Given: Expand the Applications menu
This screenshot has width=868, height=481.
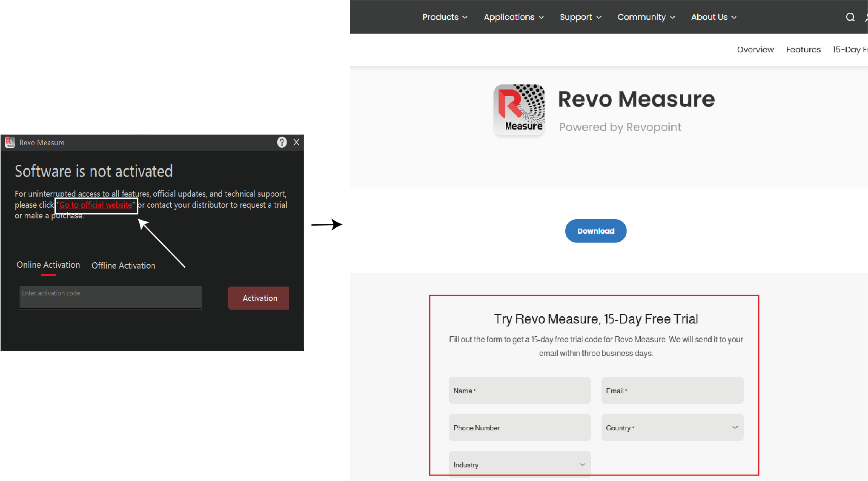Looking at the screenshot, I should pyautogui.click(x=513, y=17).
